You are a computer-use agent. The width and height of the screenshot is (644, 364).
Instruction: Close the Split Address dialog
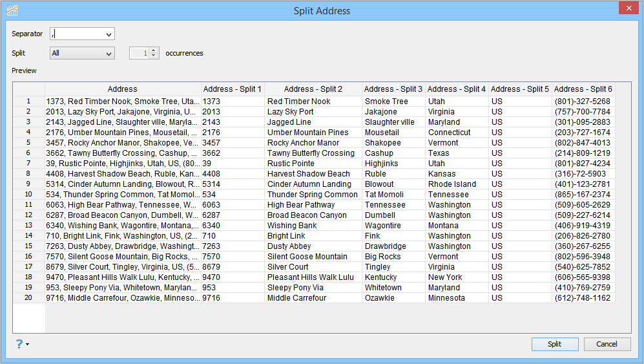coord(628,8)
